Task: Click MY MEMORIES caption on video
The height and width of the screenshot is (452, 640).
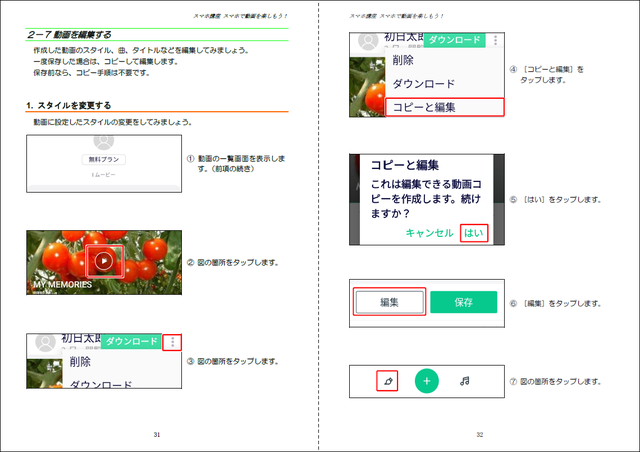Action: 62,285
